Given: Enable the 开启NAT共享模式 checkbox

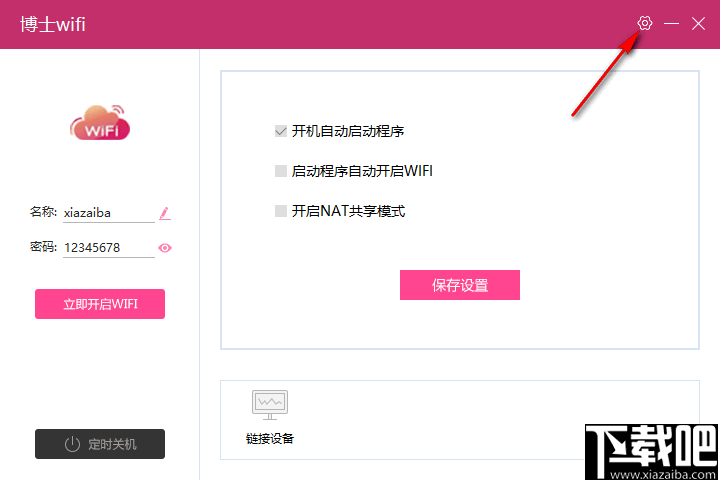Looking at the screenshot, I should pos(281,211).
